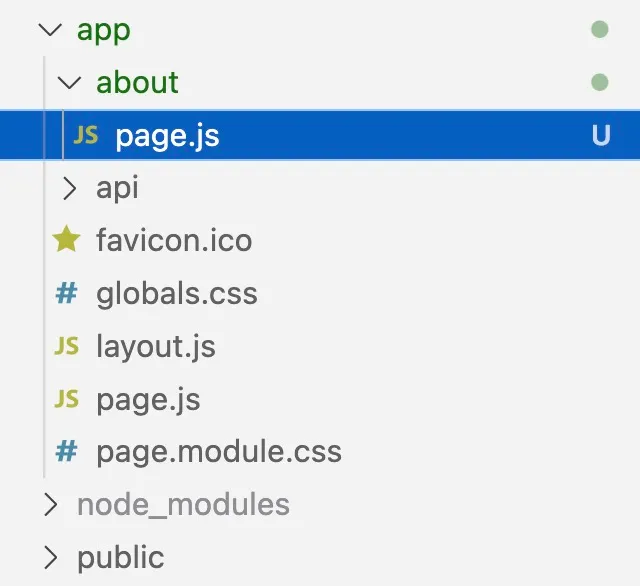
Task: Select the about folder label
Action: (137, 82)
